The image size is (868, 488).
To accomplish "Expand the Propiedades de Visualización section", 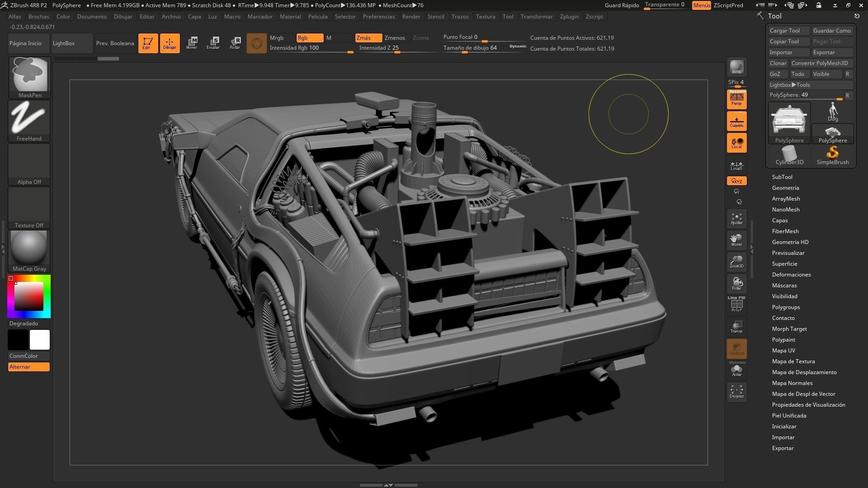I will click(x=809, y=405).
